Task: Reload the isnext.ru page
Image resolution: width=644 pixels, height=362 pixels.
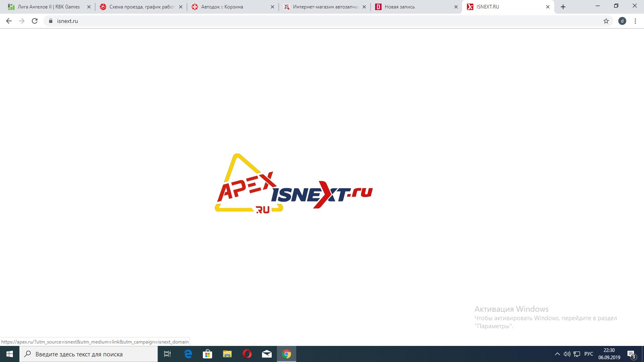Action: pos(35,21)
